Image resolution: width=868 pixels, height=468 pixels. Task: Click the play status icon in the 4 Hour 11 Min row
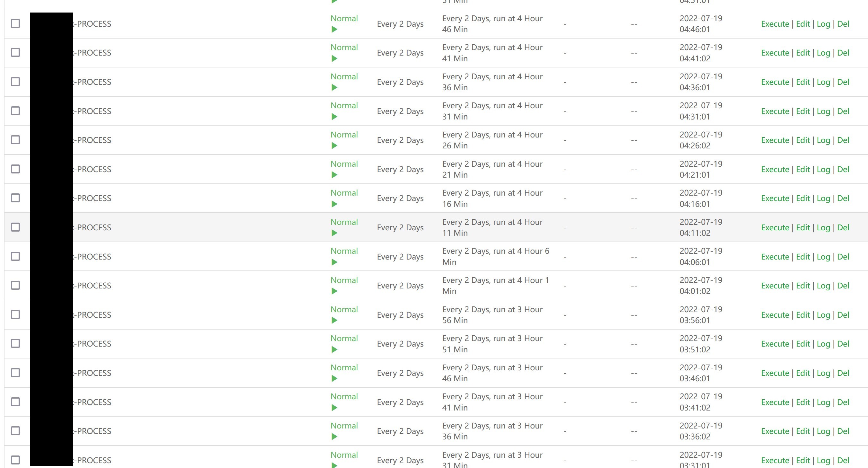point(334,233)
